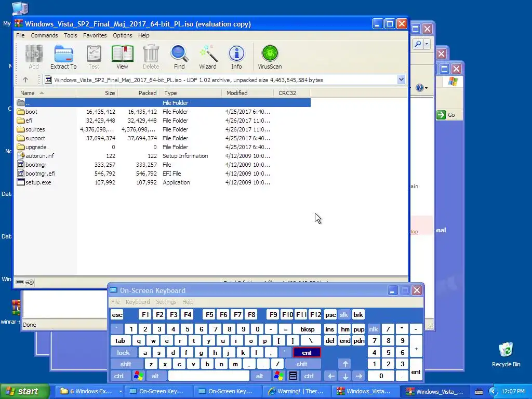Image resolution: width=532 pixels, height=399 pixels.
Task: Launch the Wizard wand icon
Action: click(208, 57)
